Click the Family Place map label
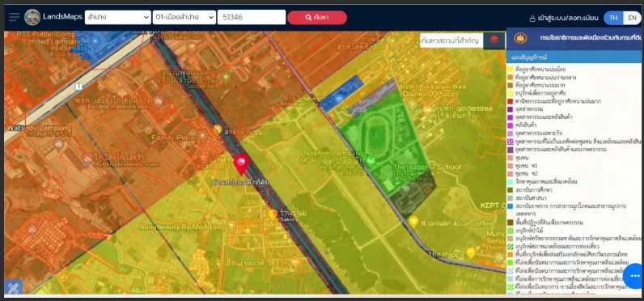Screen dimensions: 644x301 [173, 138]
